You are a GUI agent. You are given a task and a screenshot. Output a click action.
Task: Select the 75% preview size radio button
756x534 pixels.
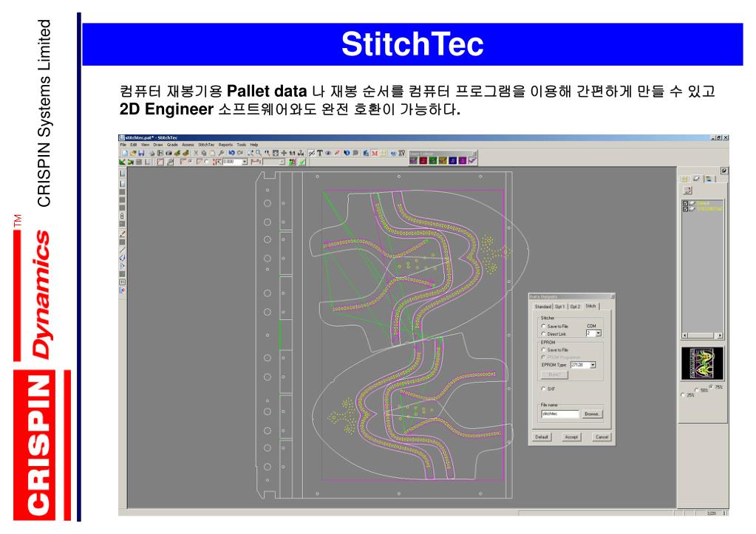(711, 387)
